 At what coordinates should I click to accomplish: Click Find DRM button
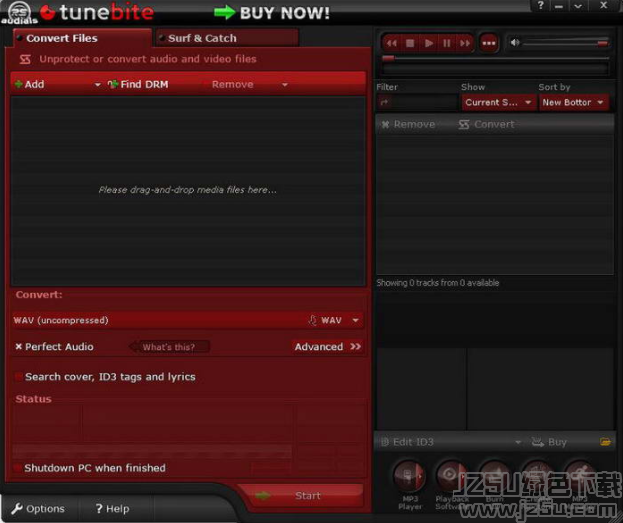(138, 84)
